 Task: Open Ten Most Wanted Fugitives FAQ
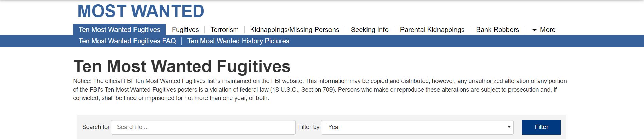click(x=127, y=41)
